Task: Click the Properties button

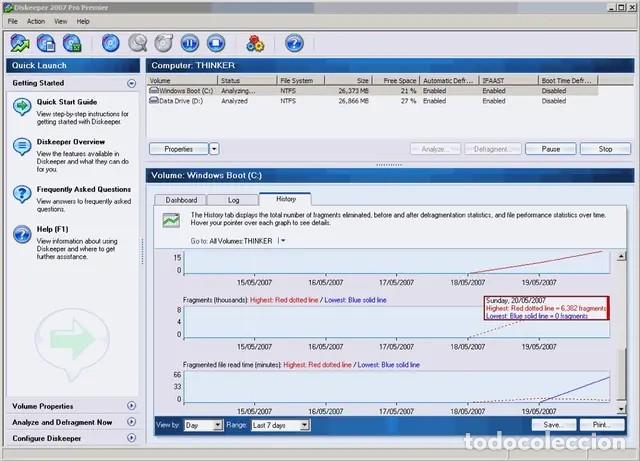Action: point(179,149)
